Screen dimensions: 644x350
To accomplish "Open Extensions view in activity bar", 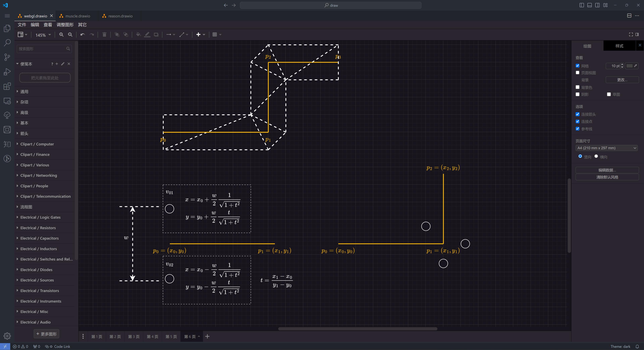I will tap(7, 86).
